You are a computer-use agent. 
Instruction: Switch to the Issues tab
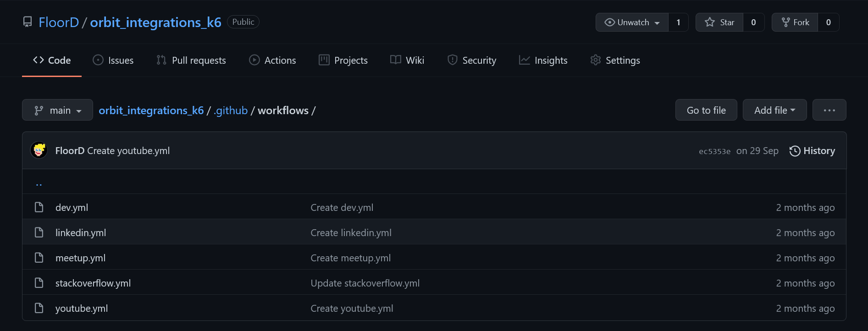(x=113, y=60)
